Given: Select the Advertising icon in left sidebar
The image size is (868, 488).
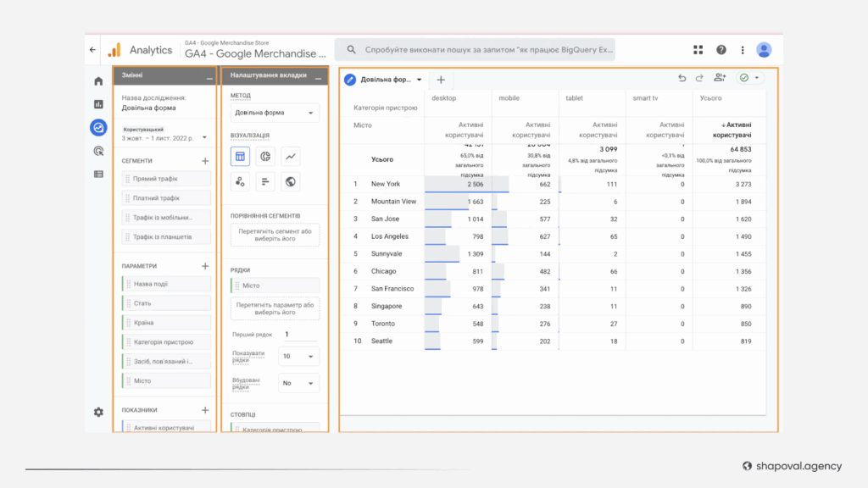Looking at the screenshot, I should click(98, 151).
